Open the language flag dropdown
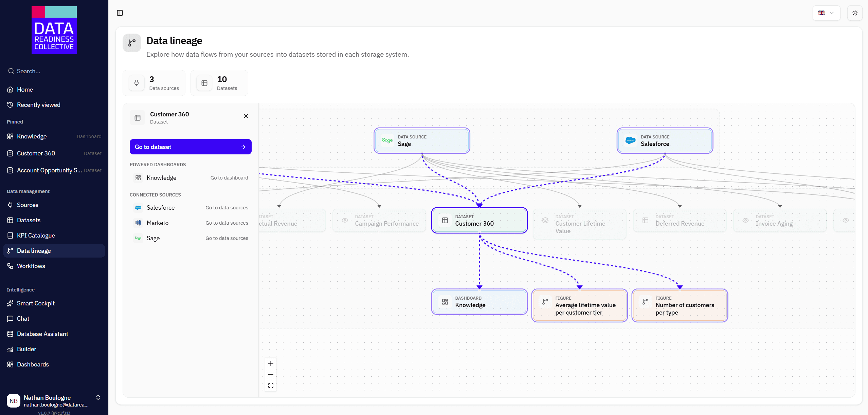This screenshot has height=415, width=868. 826,13
